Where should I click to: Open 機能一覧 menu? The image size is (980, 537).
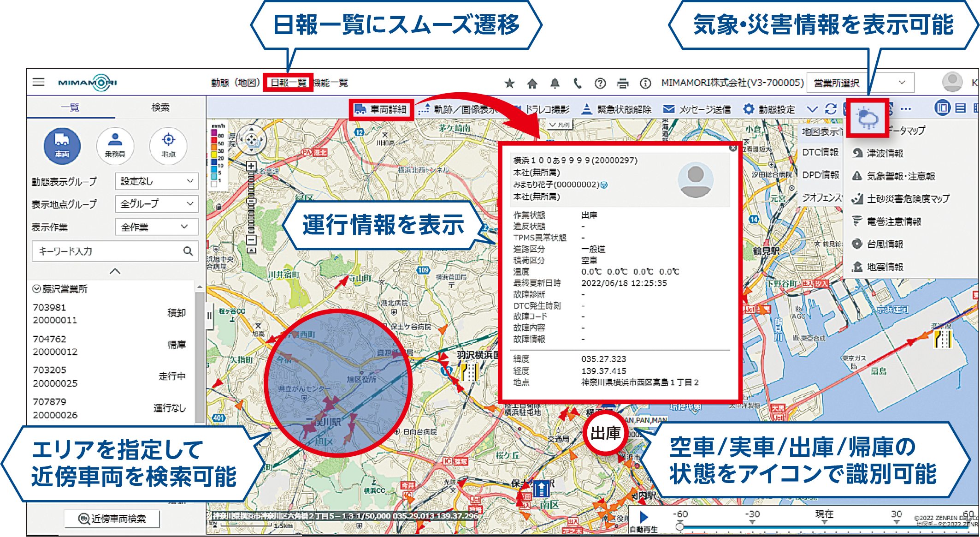tap(331, 83)
